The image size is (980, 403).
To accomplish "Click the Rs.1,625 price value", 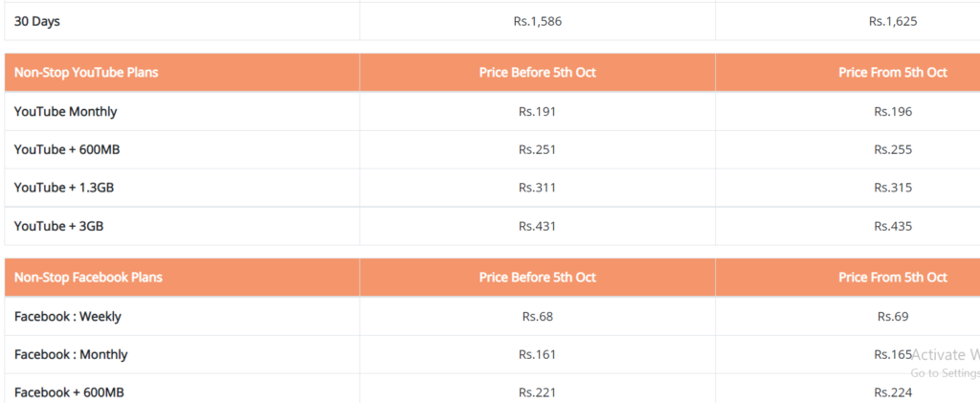I will [x=893, y=21].
